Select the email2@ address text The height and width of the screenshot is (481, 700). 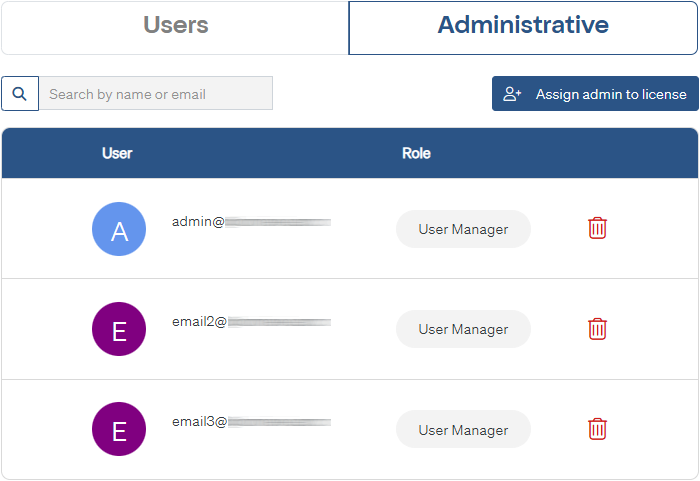pos(250,322)
